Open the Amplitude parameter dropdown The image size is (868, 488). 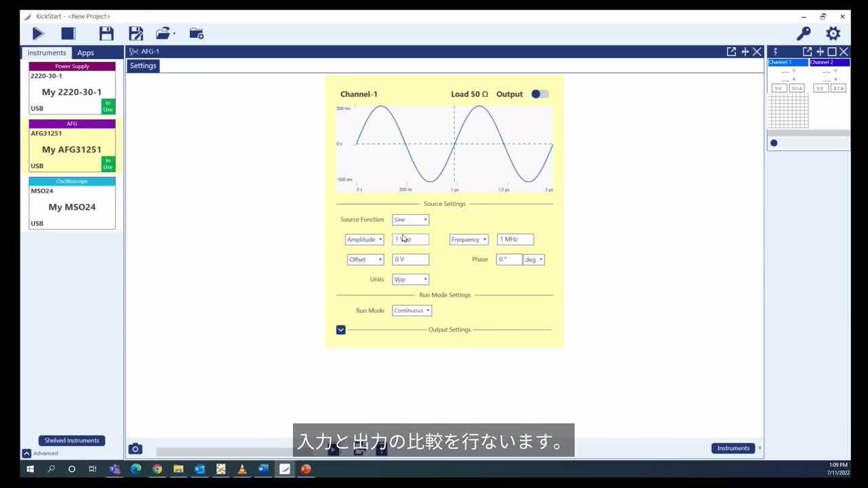365,239
